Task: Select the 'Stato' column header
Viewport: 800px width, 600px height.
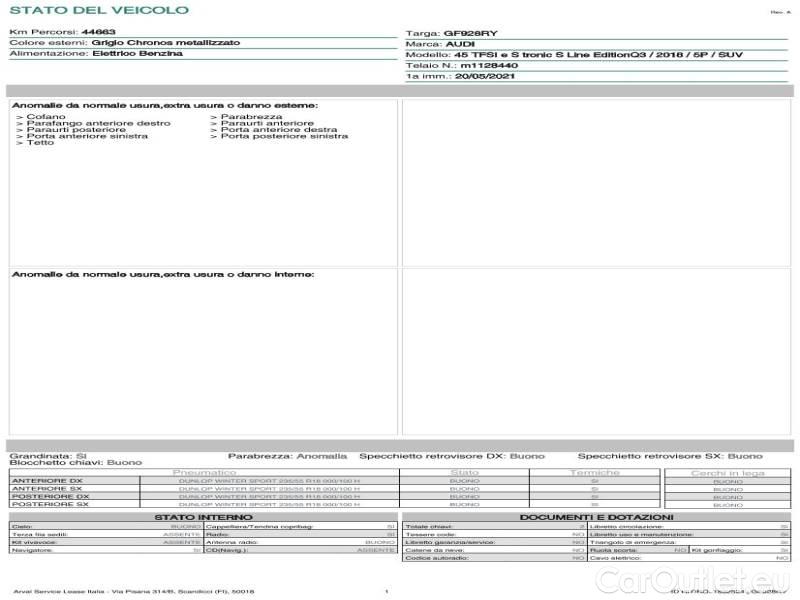Action: point(464,473)
